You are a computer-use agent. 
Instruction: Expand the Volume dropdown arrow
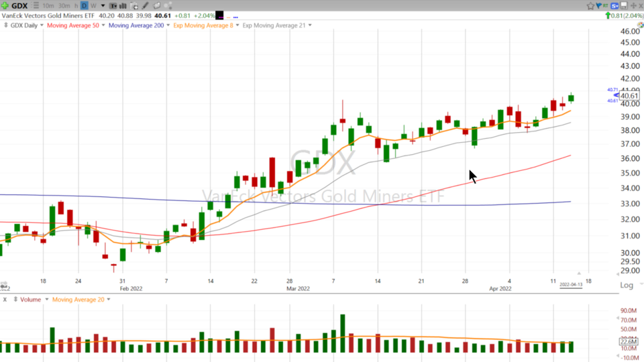(46, 300)
